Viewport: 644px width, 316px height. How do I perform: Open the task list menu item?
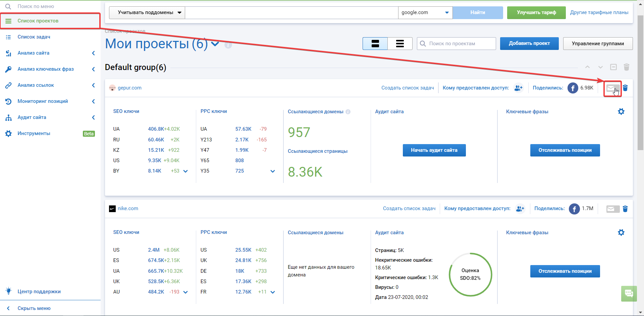point(34,37)
